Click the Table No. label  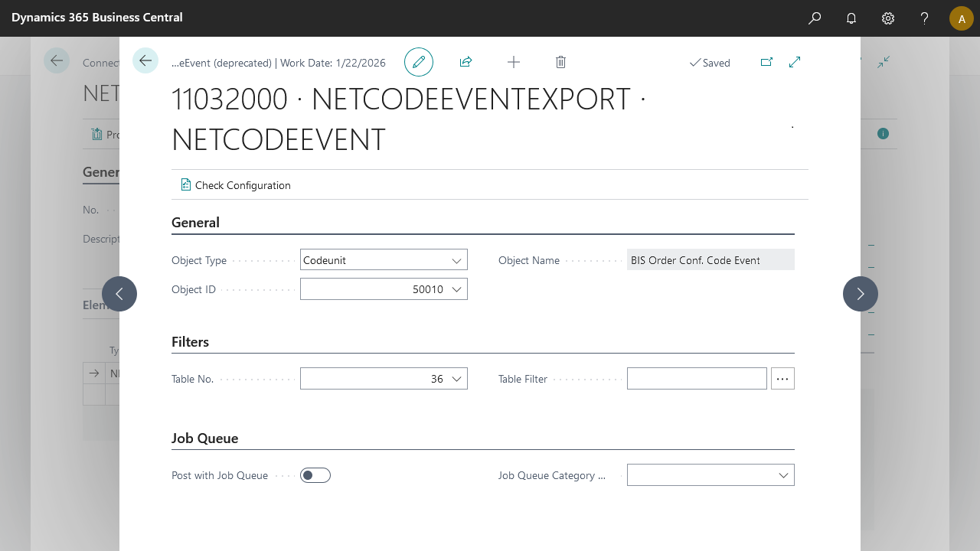pyautogui.click(x=192, y=379)
